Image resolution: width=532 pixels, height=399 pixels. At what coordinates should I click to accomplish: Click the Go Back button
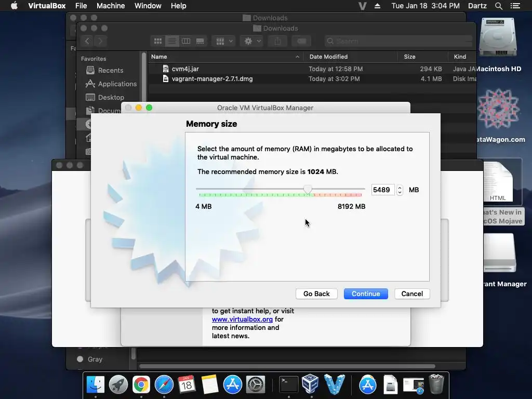coord(316,294)
